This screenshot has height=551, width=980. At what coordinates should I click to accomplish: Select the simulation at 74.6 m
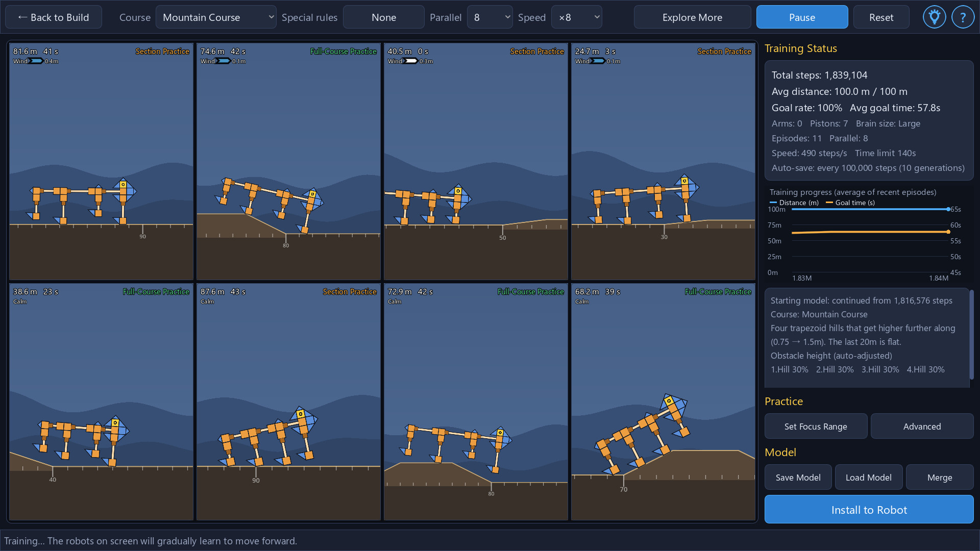tap(288, 161)
